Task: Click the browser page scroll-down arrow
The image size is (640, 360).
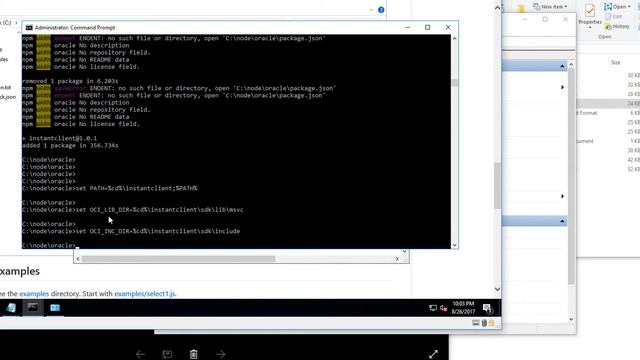Action: tap(497, 289)
